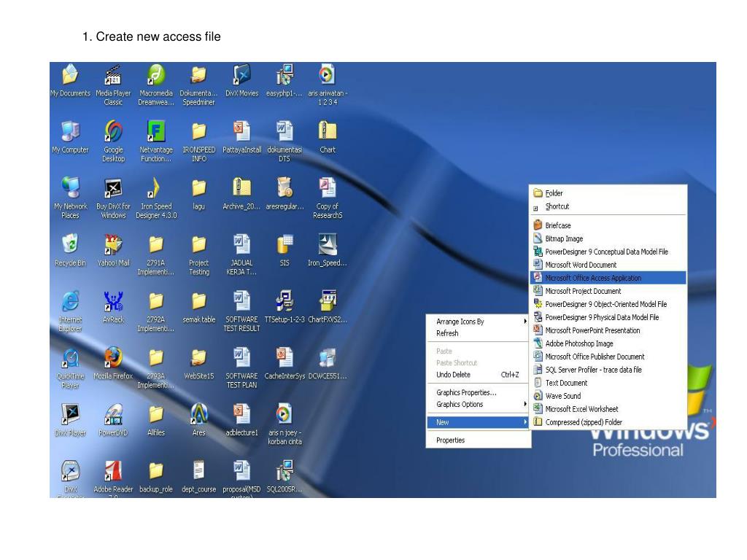The image size is (747, 560).
Task: Choose Microsoft Word Document entry
Action: [x=608, y=265]
